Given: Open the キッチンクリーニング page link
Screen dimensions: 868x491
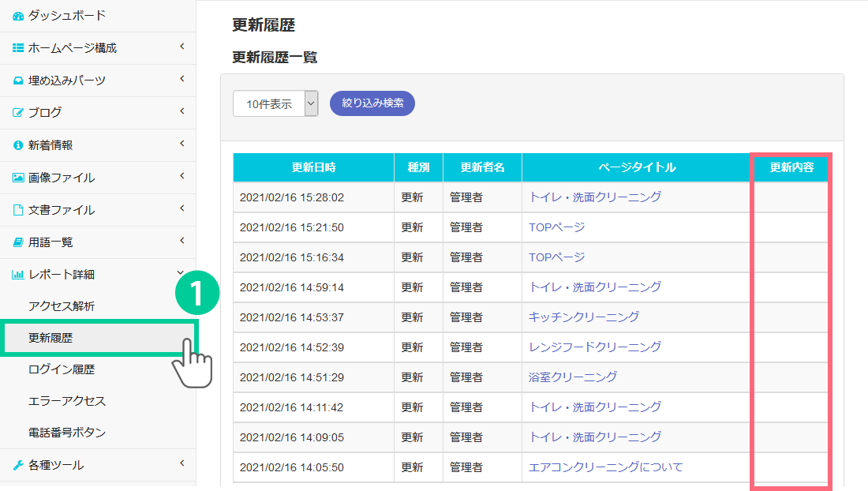Looking at the screenshot, I should (x=584, y=317).
